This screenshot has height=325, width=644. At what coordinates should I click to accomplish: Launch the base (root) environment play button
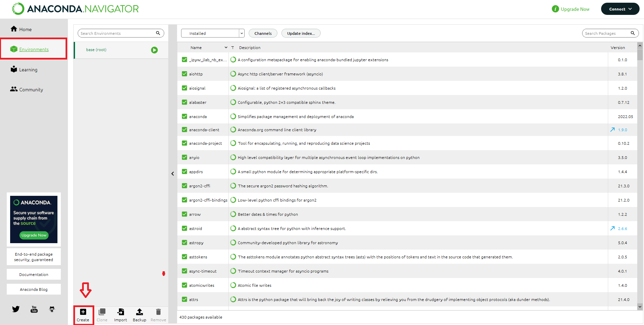pyautogui.click(x=154, y=50)
